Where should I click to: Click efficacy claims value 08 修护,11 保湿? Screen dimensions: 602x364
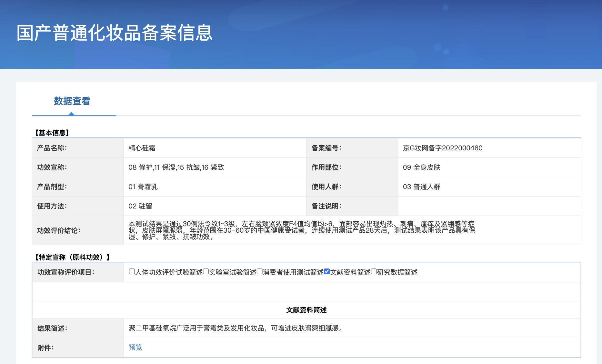176,167
